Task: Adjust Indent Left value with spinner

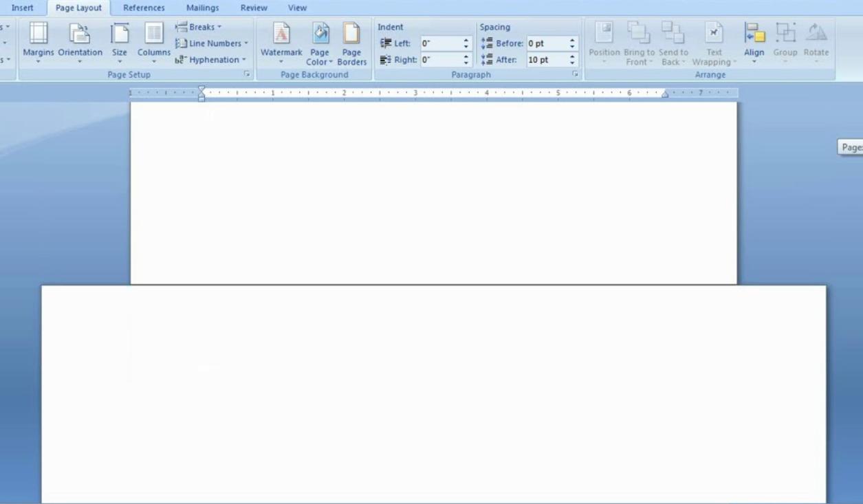Action: pyautogui.click(x=466, y=43)
